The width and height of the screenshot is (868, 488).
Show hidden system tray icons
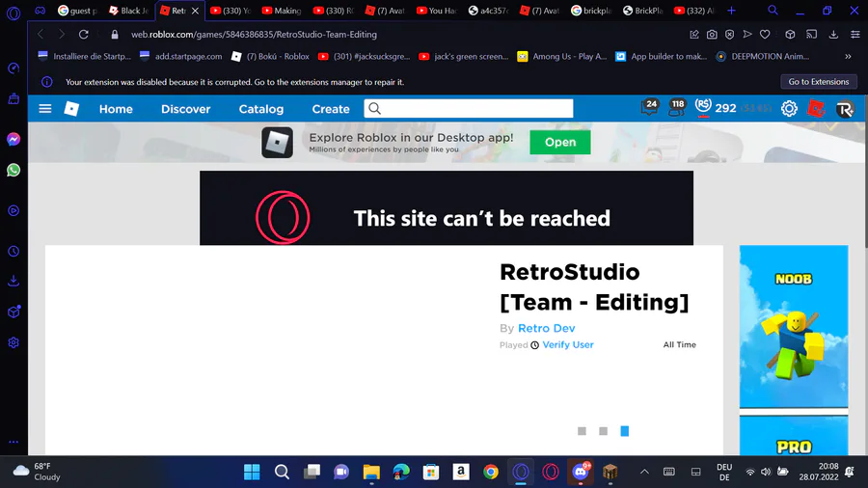click(x=644, y=472)
